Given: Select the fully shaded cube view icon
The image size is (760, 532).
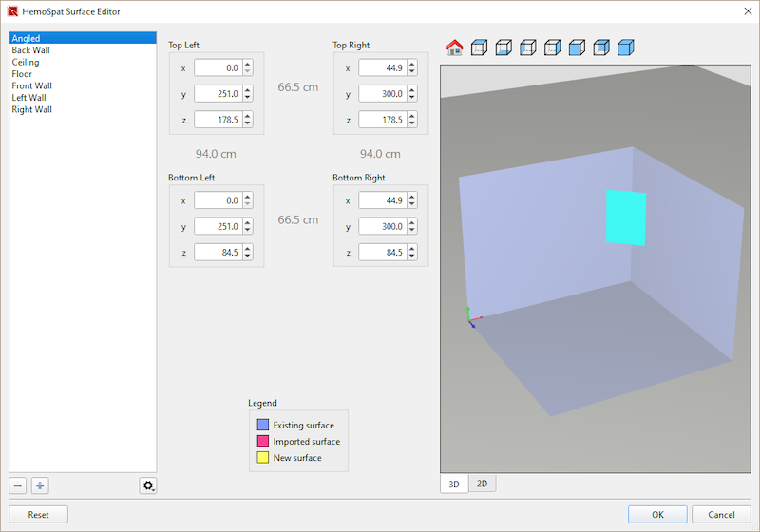Looking at the screenshot, I should click(626, 47).
